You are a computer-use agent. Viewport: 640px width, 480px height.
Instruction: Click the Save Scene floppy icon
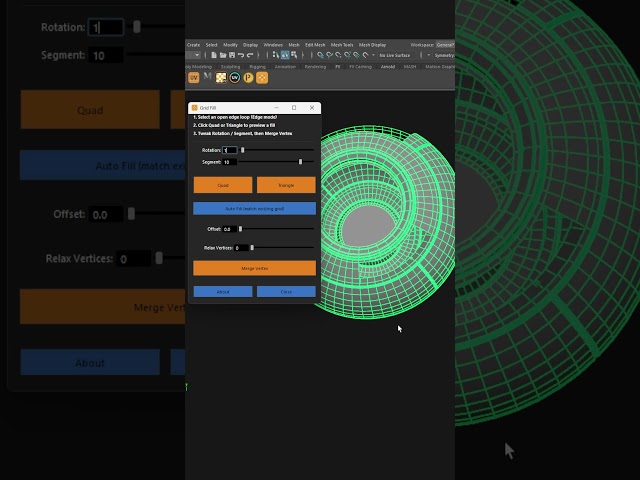click(232, 55)
